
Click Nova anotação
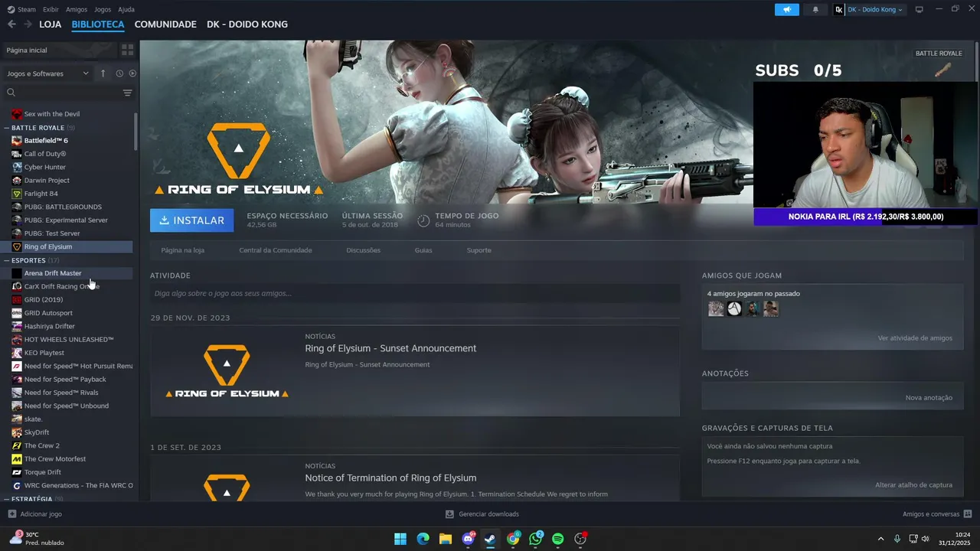click(x=929, y=398)
